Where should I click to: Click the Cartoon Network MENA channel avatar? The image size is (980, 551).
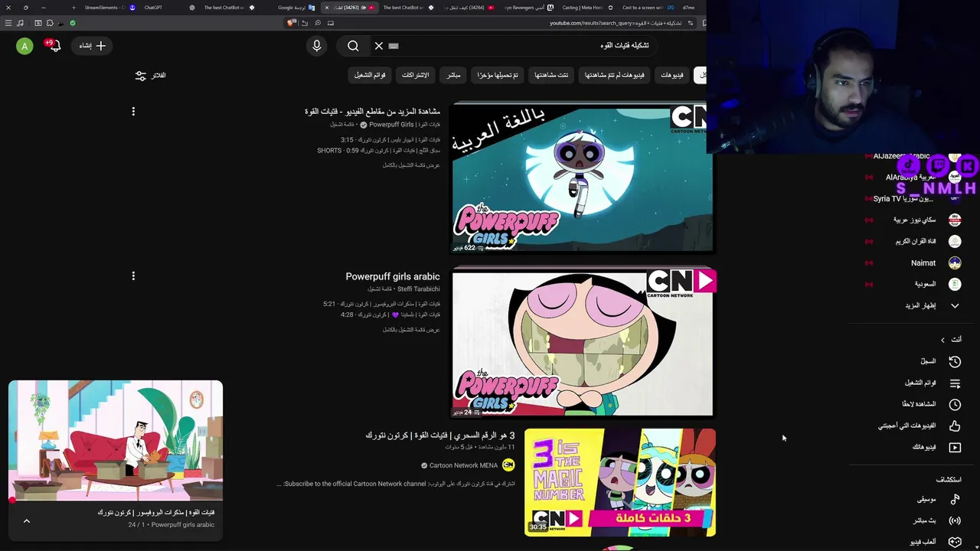[x=508, y=465]
